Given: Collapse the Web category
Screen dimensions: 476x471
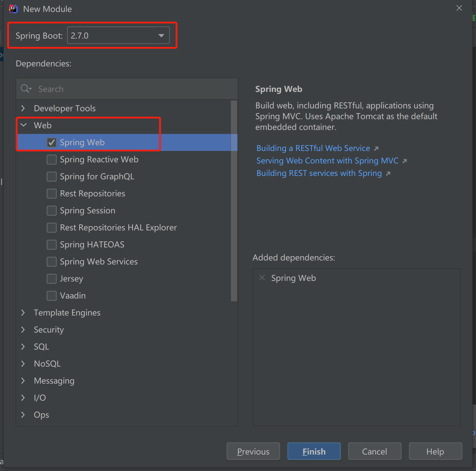Looking at the screenshot, I should click(x=24, y=125).
